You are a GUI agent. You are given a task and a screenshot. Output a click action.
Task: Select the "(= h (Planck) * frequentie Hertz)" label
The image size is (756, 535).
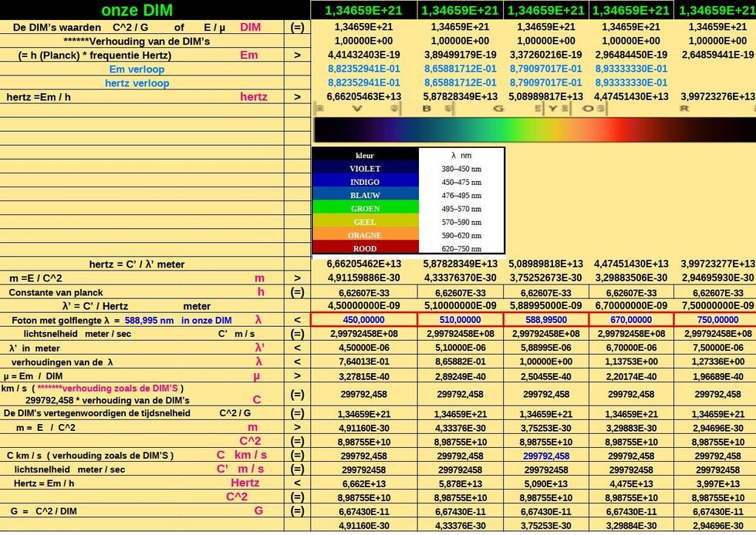[x=94, y=56]
